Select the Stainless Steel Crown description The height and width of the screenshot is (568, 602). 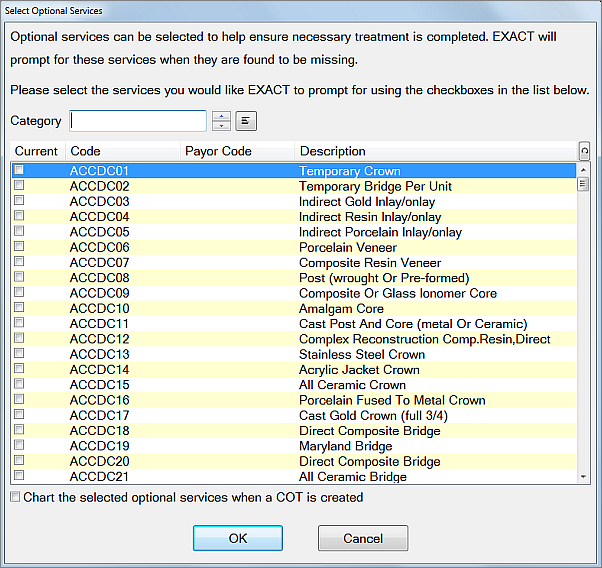click(x=362, y=354)
